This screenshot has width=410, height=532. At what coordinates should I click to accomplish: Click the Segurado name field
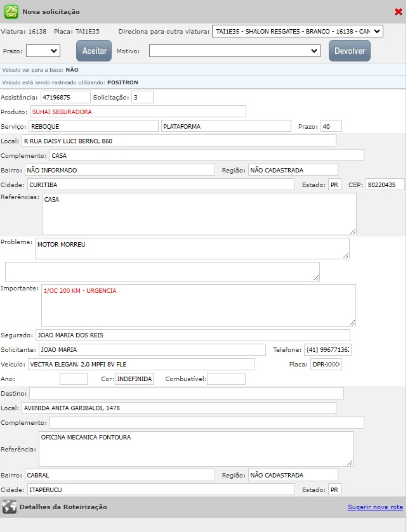click(x=192, y=335)
